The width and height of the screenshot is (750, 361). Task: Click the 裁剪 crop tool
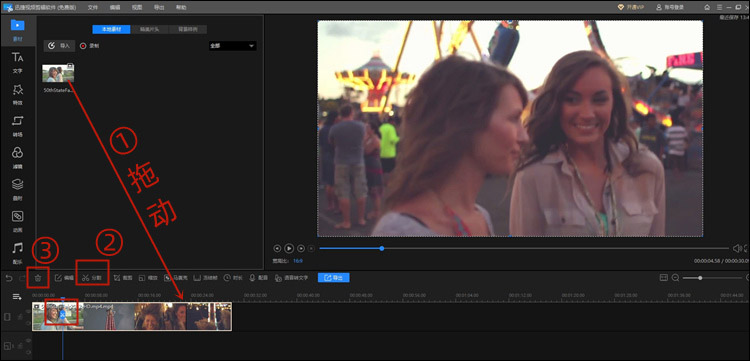122,278
